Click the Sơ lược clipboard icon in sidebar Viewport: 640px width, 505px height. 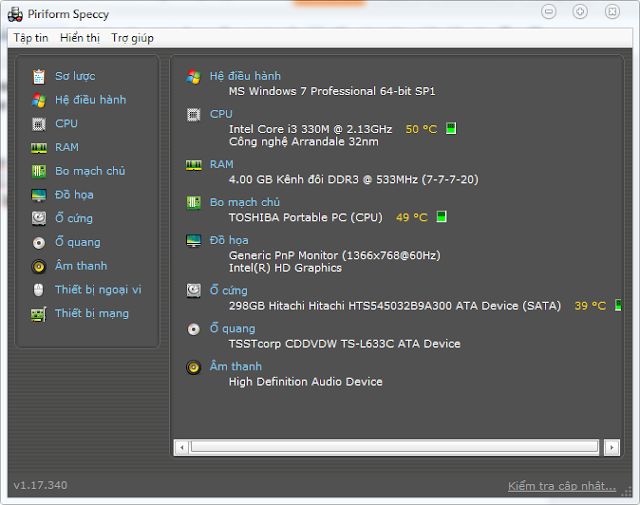click(39, 76)
